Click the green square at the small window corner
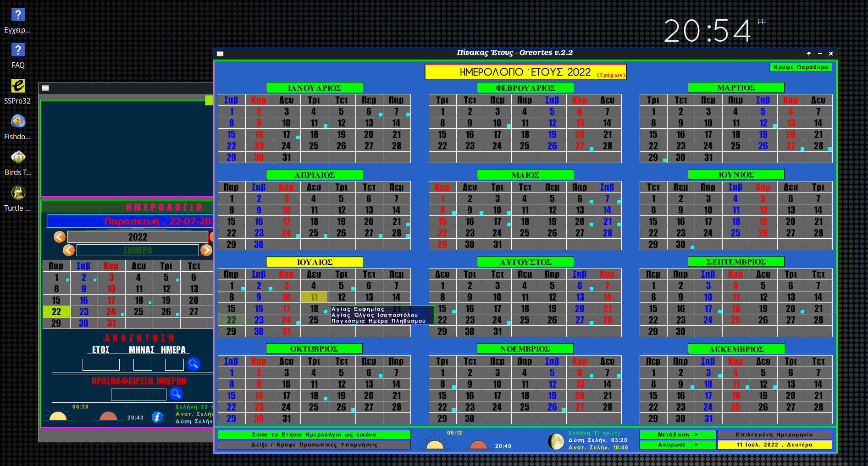This screenshot has width=868, height=466. coord(209,100)
